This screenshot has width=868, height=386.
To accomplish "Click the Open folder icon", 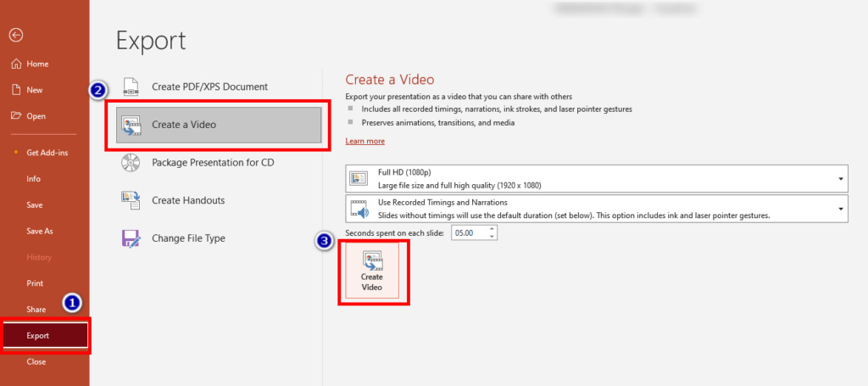I will pyautogui.click(x=15, y=116).
